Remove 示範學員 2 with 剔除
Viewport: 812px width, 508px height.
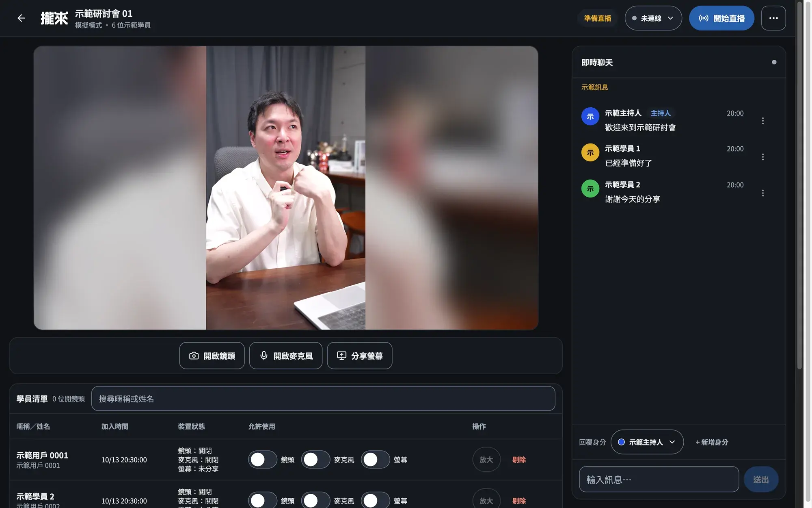point(519,501)
